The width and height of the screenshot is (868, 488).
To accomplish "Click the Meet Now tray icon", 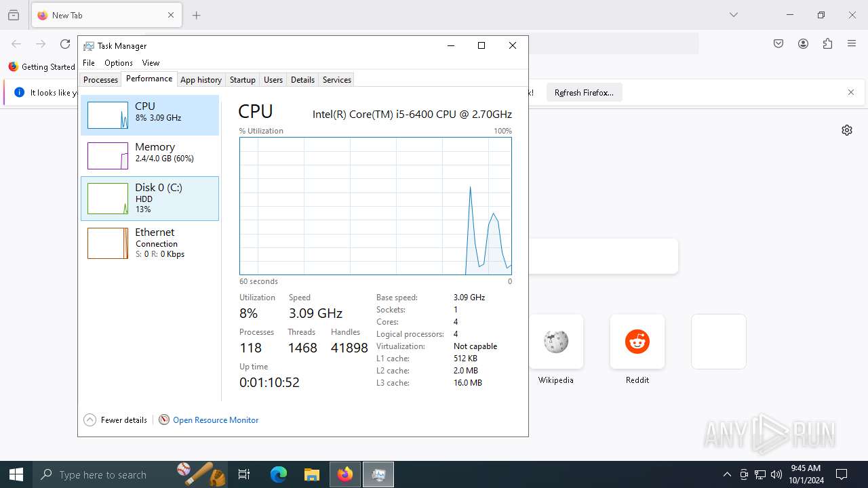I will coord(744,474).
